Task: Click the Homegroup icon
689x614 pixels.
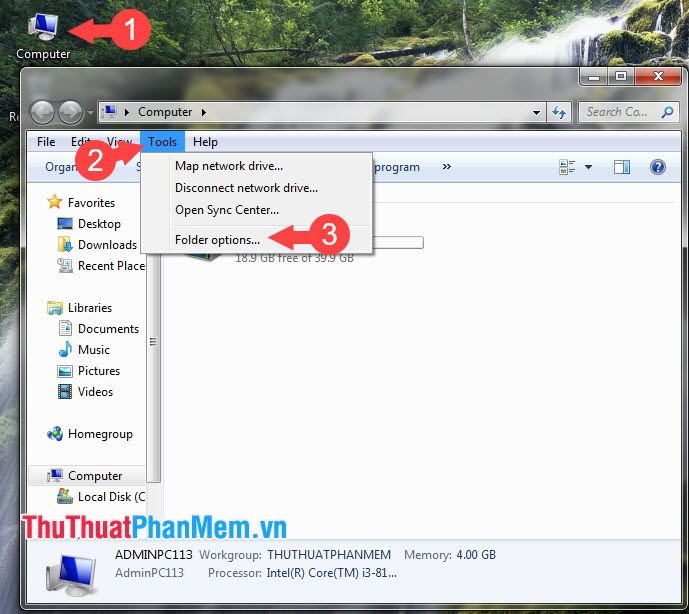Action: click(55, 434)
